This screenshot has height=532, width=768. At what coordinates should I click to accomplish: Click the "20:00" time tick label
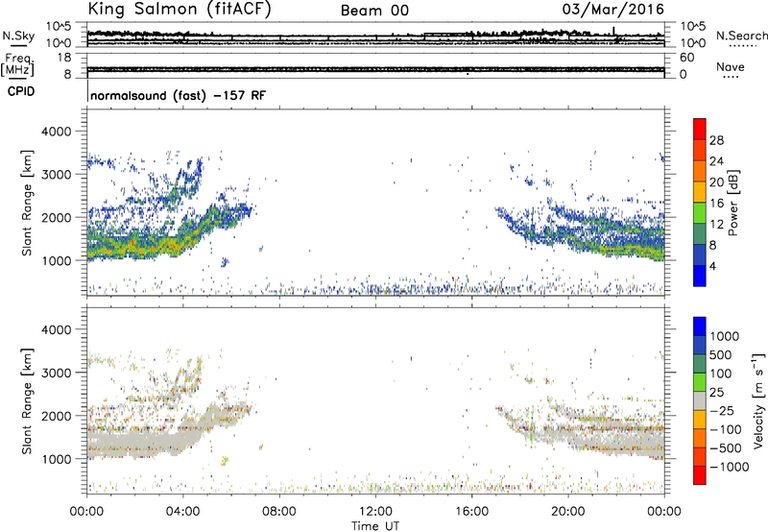568,512
